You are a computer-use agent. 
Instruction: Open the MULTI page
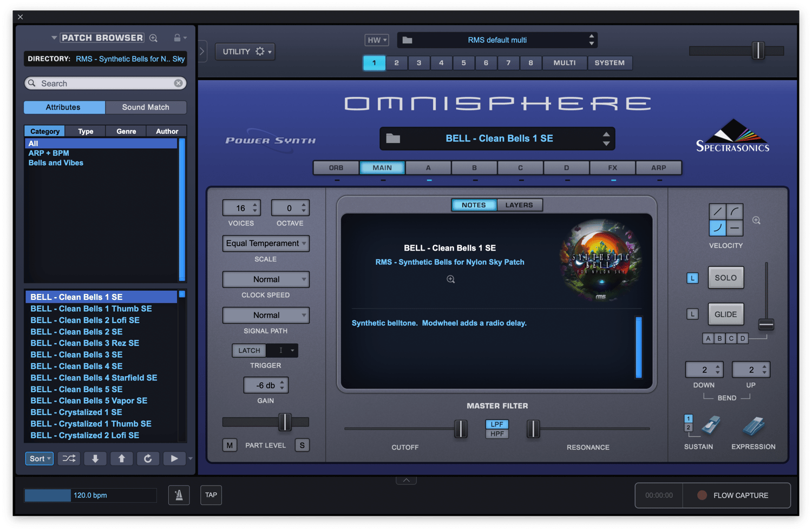(x=565, y=63)
